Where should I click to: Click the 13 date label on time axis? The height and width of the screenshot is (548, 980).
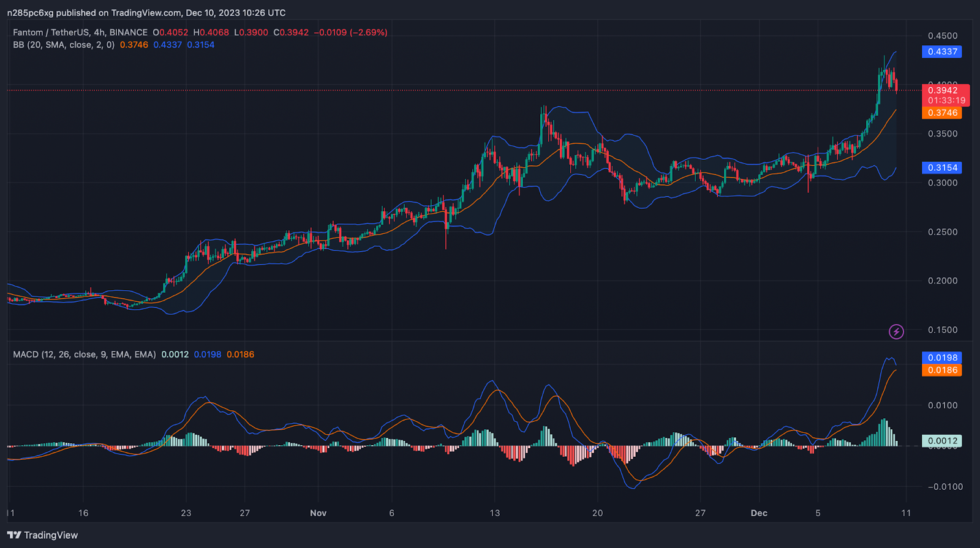point(495,513)
